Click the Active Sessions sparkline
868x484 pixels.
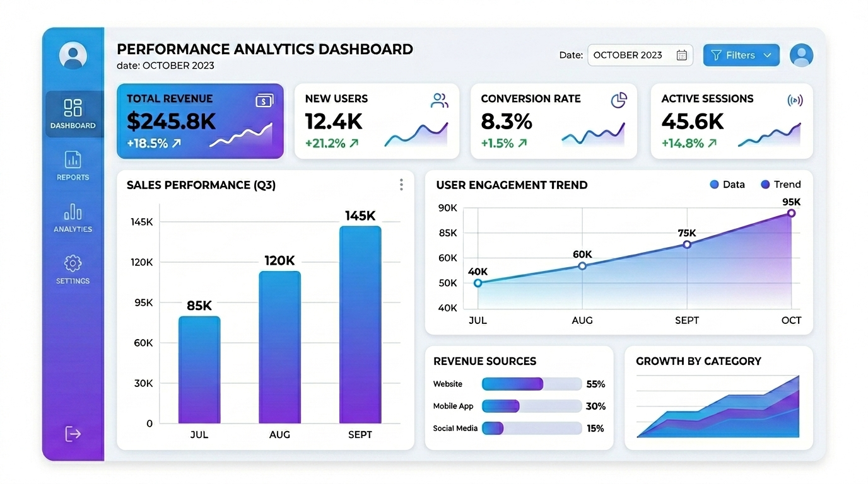pos(769,134)
